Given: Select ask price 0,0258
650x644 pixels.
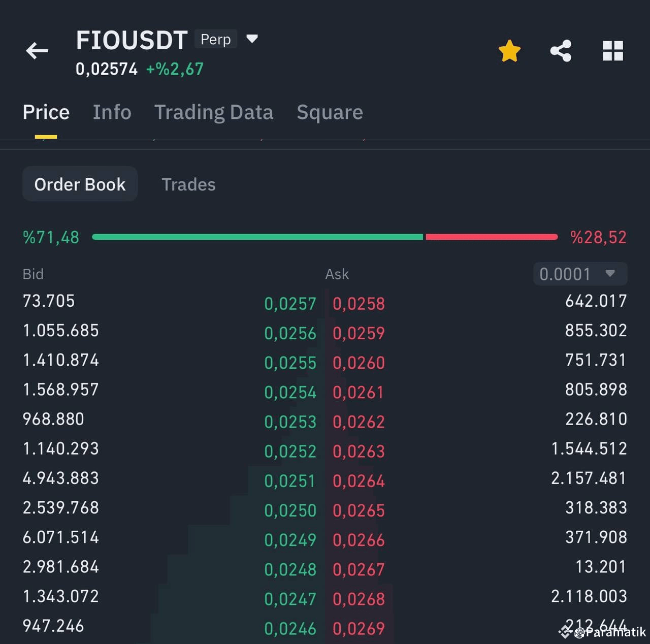Looking at the screenshot, I should coord(358,303).
